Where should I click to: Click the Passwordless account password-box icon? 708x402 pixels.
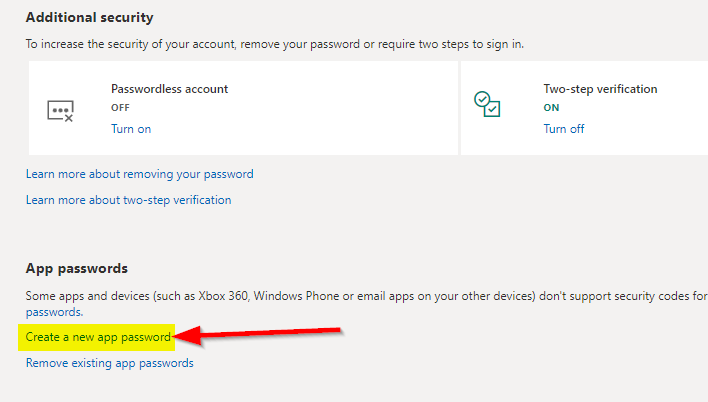[x=61, y=110]
